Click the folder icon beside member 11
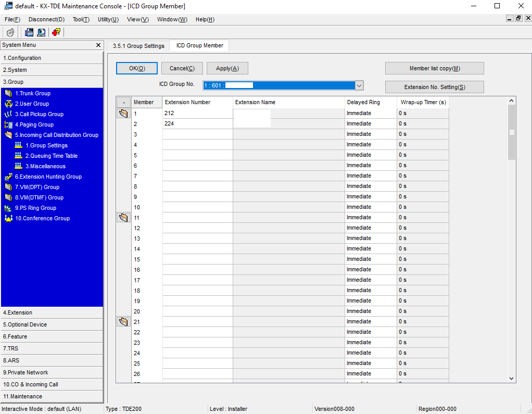 pos(123,218)
